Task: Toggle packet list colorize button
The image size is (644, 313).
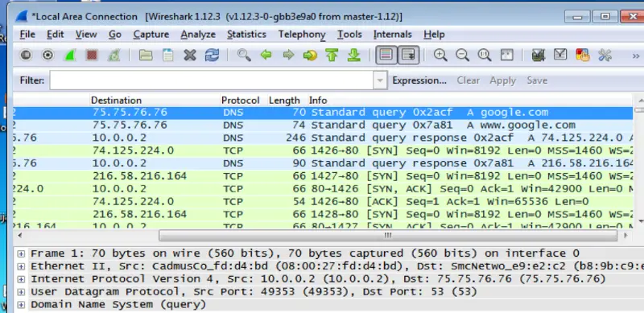Action: click(x=386, y=55)
